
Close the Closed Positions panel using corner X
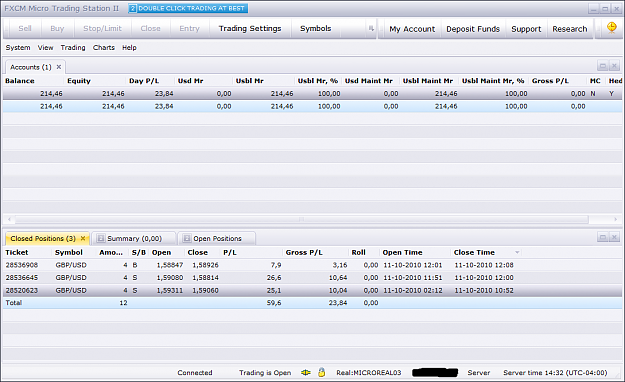[614, 237]
